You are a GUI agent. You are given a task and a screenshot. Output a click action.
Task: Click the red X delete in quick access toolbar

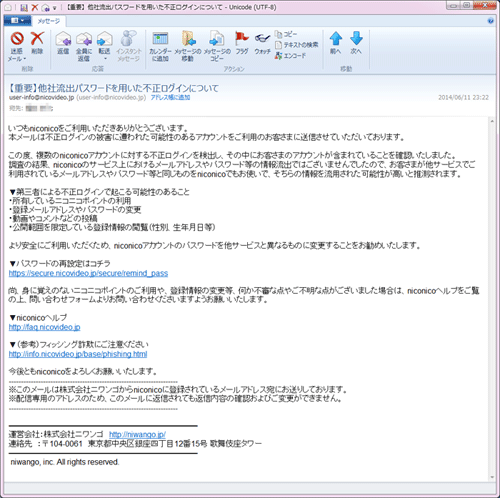click(34, 7)
